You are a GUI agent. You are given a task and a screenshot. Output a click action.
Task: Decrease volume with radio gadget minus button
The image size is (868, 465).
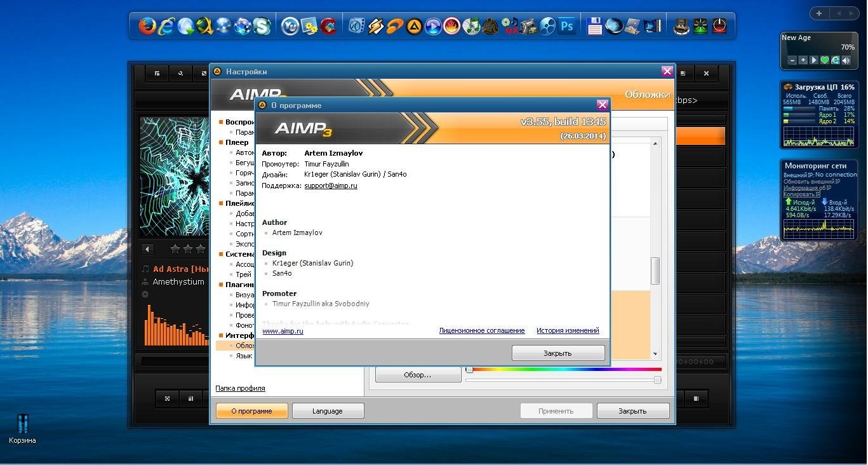pyautogui.click(x=792, y=60)
